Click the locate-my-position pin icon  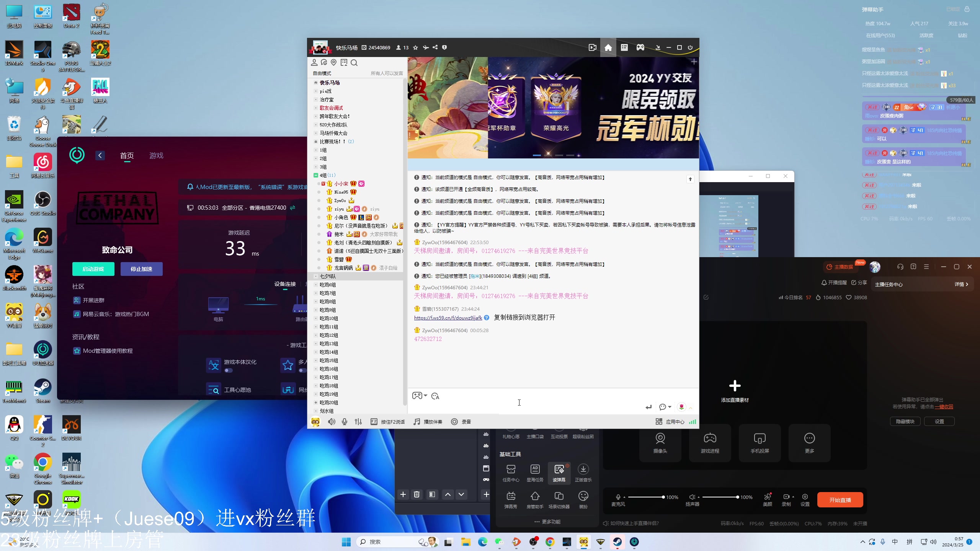(x=333, y=62)
